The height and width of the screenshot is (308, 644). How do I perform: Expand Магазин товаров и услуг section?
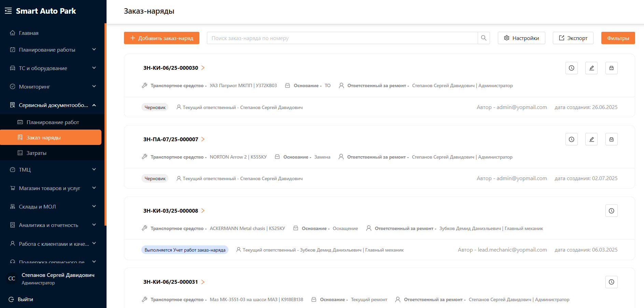tap(53, 188)
